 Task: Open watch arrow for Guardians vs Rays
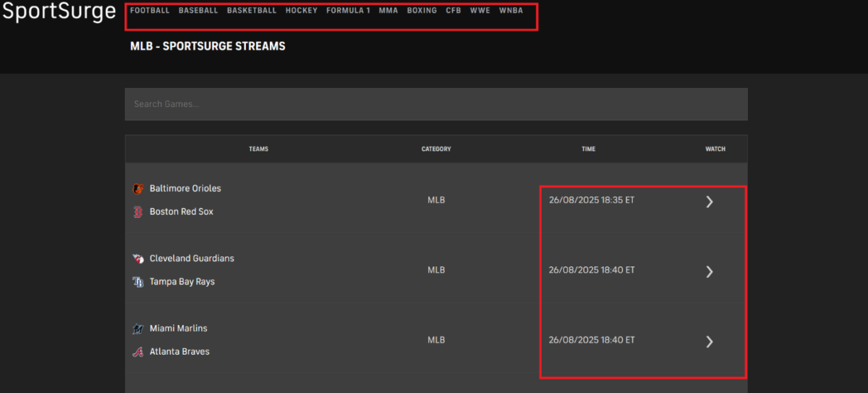[710, 271]
